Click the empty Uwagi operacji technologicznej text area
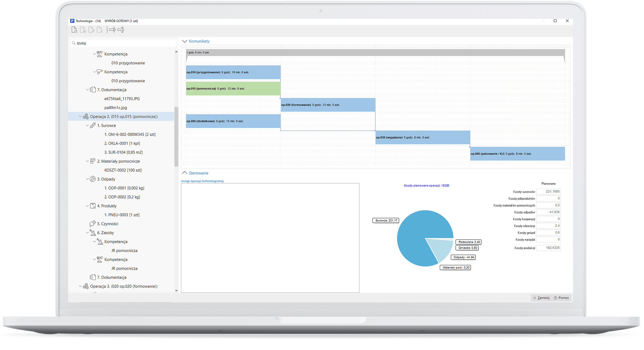This screenshot has height=350, width=644. [270, 238]
